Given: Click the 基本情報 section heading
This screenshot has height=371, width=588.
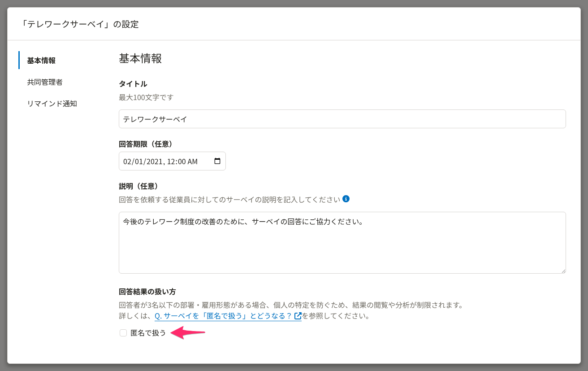Looking at the screenshot, I should 140,58.
